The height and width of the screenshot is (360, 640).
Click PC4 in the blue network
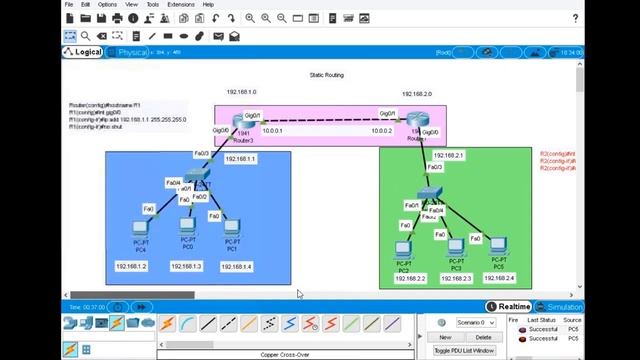click(140, 229)
